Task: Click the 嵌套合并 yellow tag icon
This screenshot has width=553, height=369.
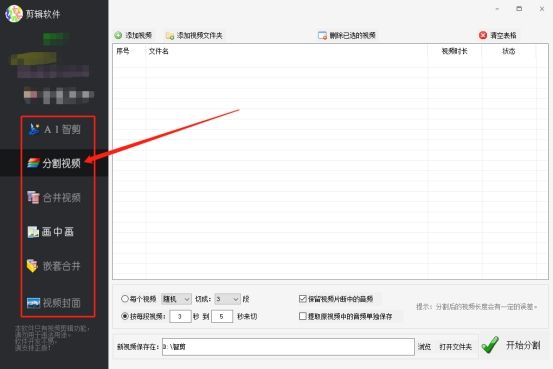Action: pyautogui.click(x=32, y=266)
